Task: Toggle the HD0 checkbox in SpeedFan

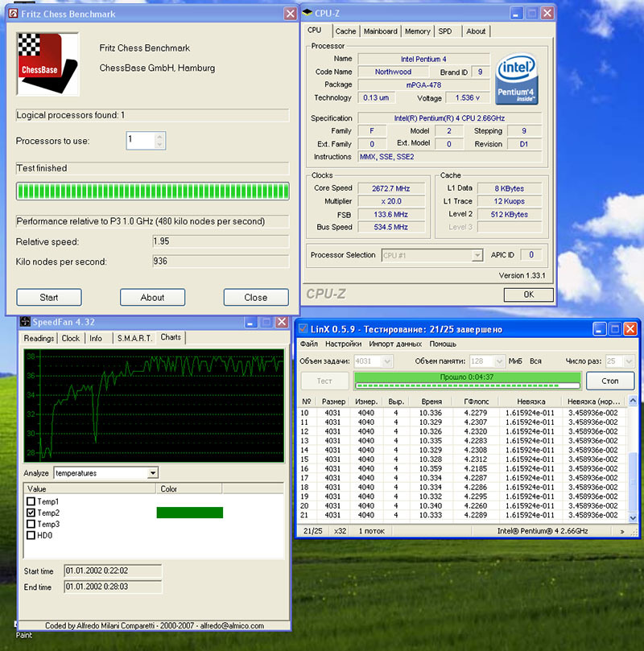Action: [31, 535]
